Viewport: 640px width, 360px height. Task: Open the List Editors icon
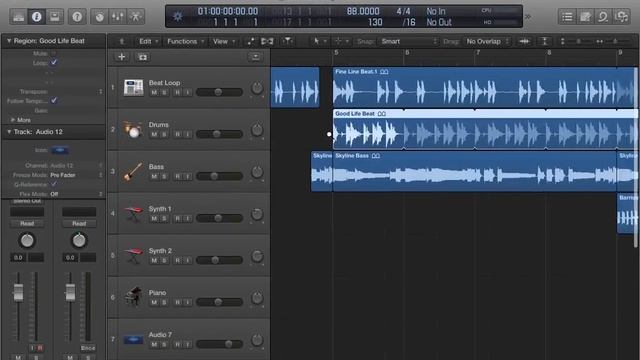click(x=567, y=17)
